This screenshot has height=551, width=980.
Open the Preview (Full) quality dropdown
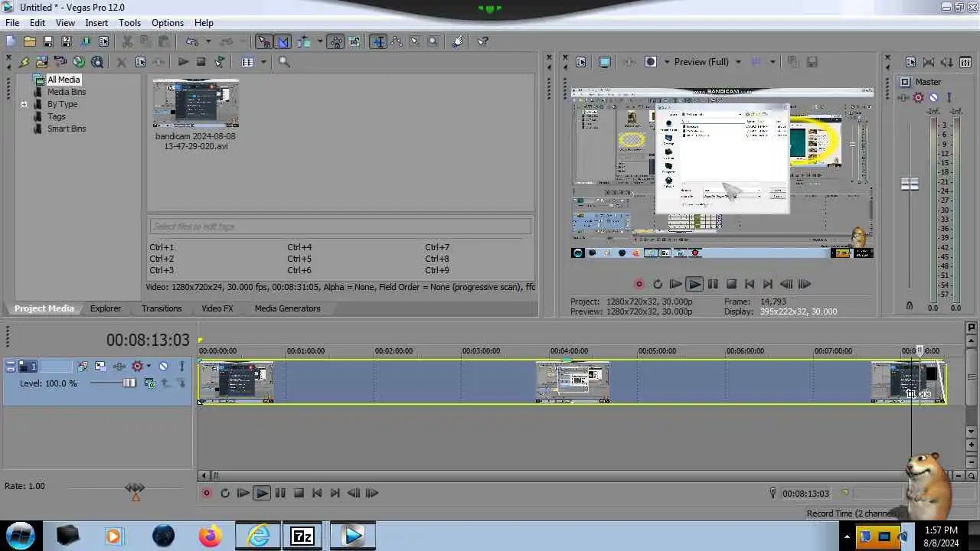click(x=738, y=62)
